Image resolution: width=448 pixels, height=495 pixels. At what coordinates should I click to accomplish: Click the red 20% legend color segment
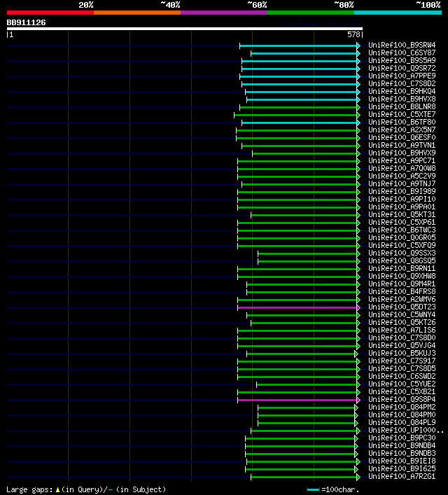point(50,13)
